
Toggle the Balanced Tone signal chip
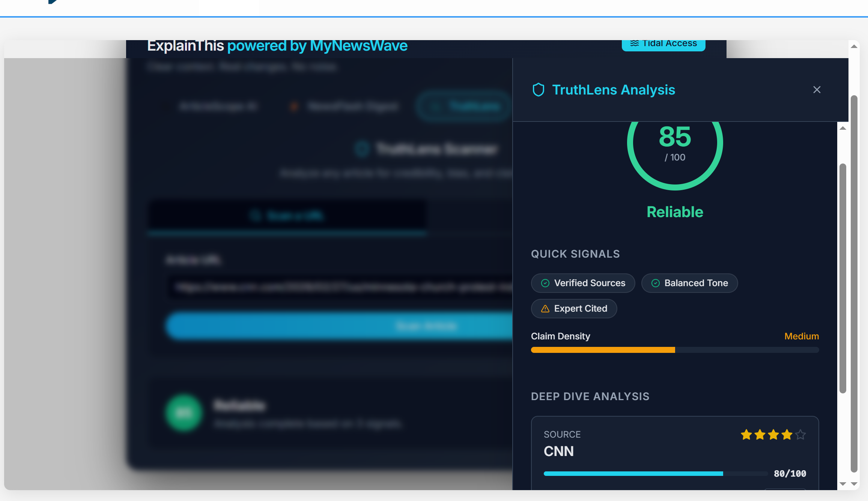point(689,283)
